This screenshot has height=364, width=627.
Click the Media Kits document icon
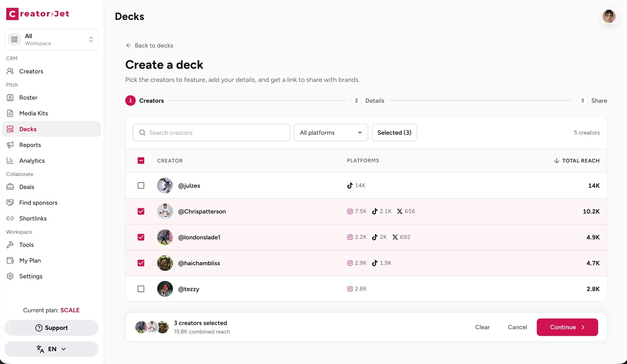coord(10,113)
